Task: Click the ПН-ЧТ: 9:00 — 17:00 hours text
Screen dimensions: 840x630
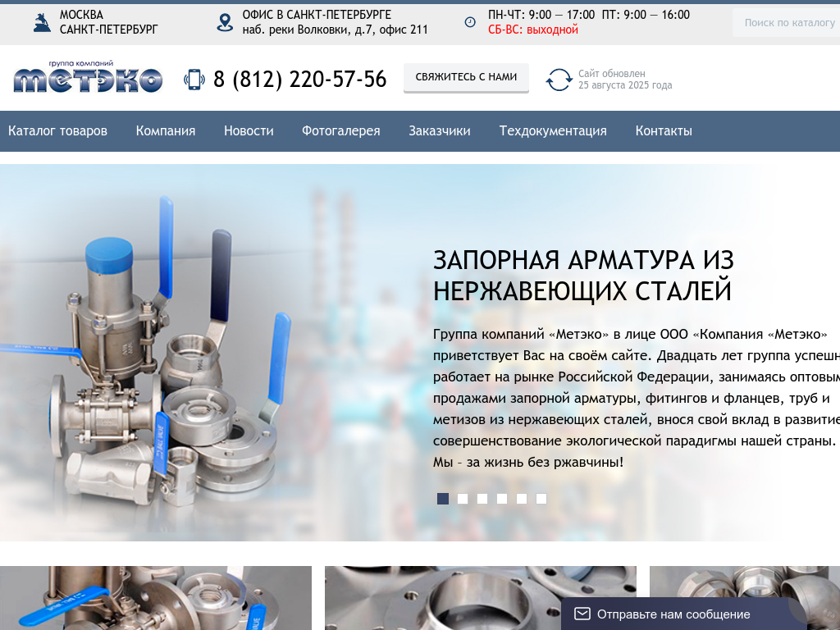Action: click(x=541, y=15)
